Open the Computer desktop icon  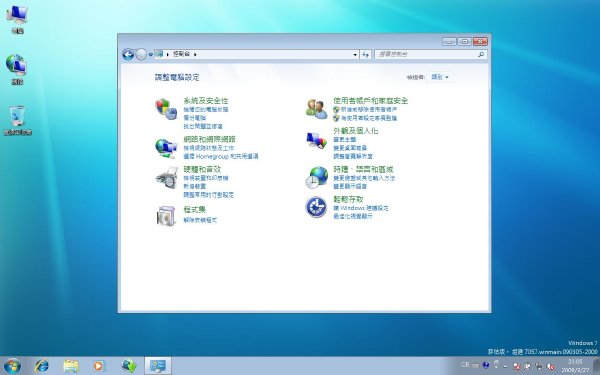point(17,19)
